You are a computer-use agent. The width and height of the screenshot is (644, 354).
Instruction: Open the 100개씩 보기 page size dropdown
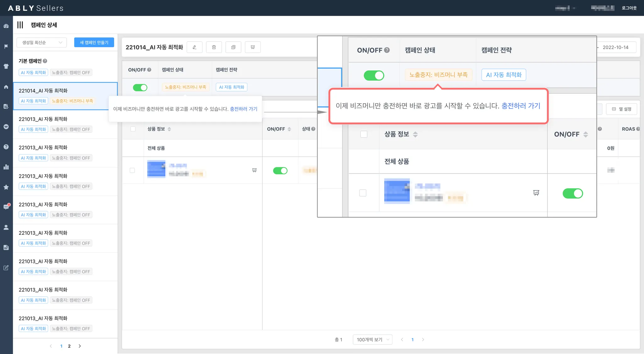point(372,340)
